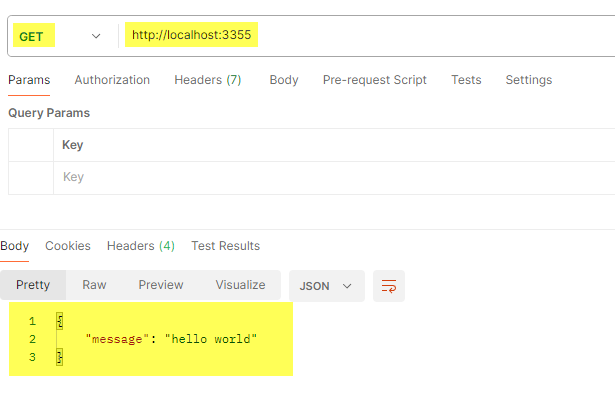Switch to the Params tab
This screenshot has height=402, width=615.
[29, 80]
